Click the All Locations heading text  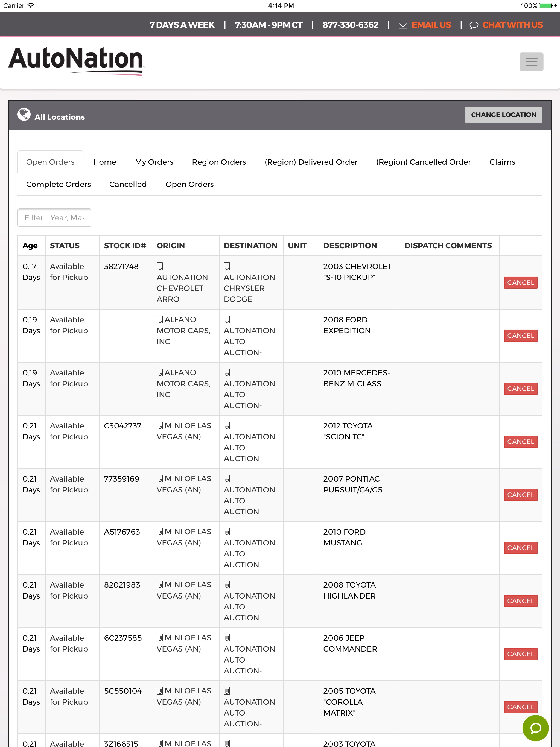[x=60, y=117]
